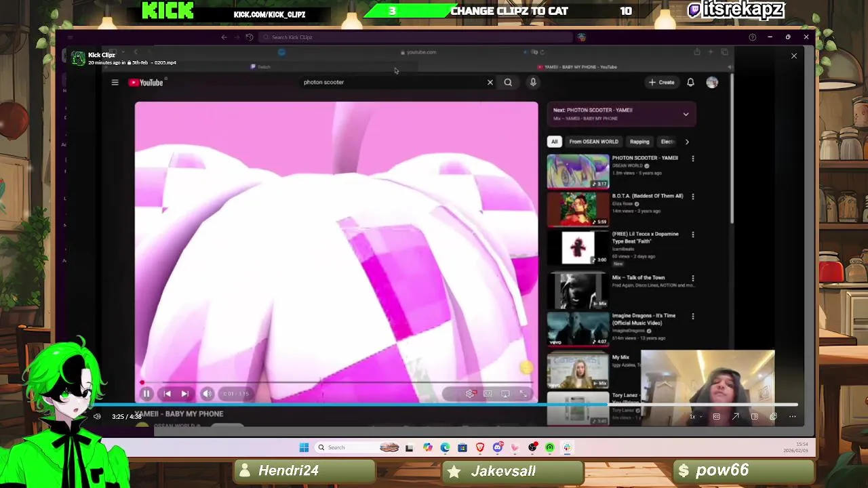Open options for PHOTON SCOOTER suggestion
The image size is (868, 488).
(692, 159)
